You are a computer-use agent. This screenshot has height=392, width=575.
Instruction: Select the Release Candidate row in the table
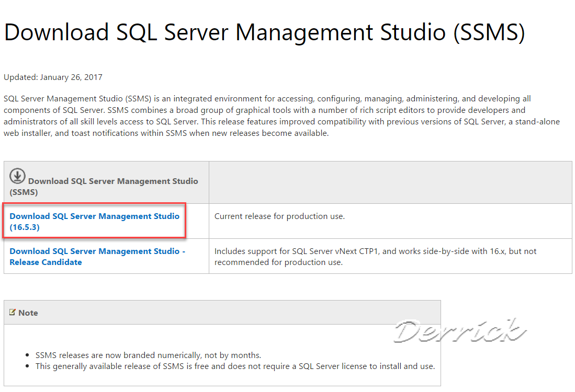coord(288,256)
